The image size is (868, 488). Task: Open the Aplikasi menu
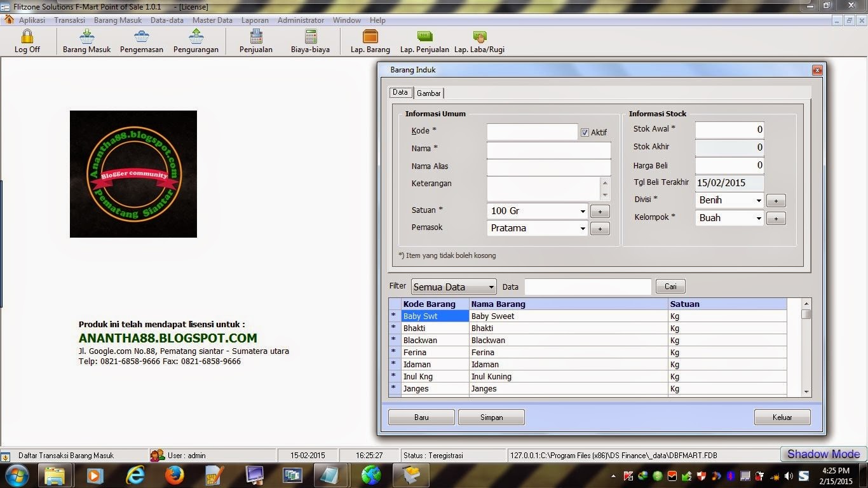coord(32,20)
